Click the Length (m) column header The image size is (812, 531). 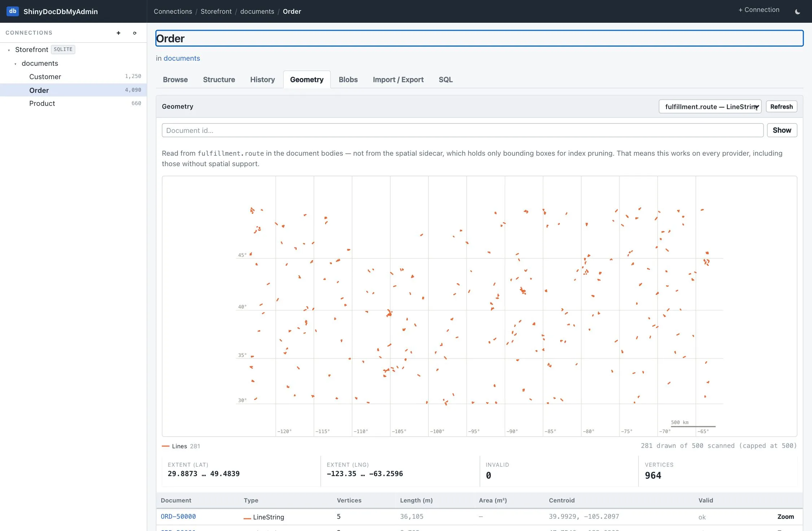(x=416, y=500)
